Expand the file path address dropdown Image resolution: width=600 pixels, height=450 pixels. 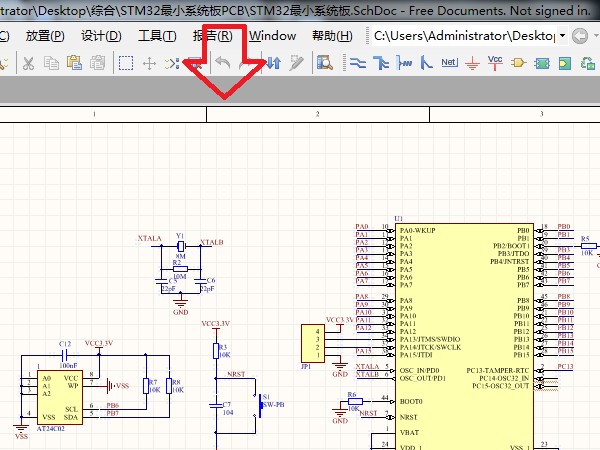[x=562, y=36]
